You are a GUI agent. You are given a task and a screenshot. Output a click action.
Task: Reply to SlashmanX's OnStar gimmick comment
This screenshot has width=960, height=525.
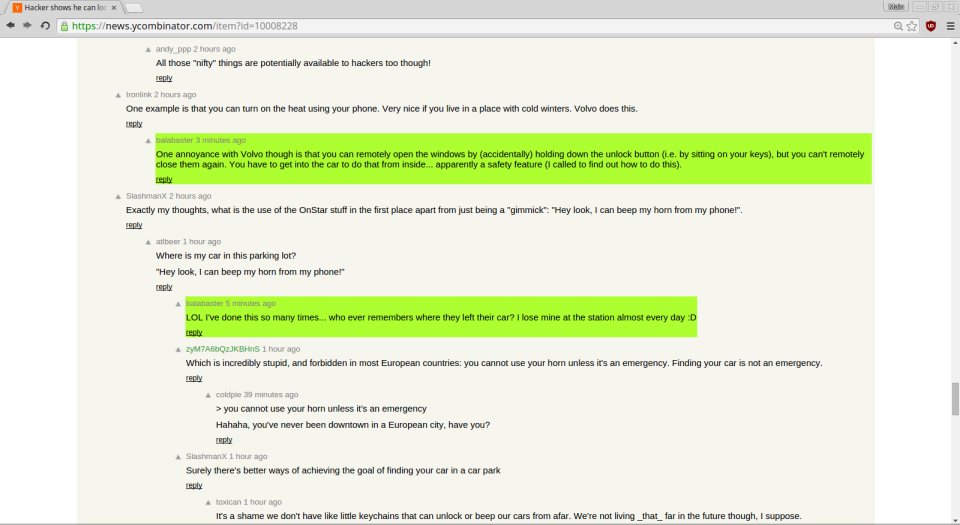click(x=133, y=225)
